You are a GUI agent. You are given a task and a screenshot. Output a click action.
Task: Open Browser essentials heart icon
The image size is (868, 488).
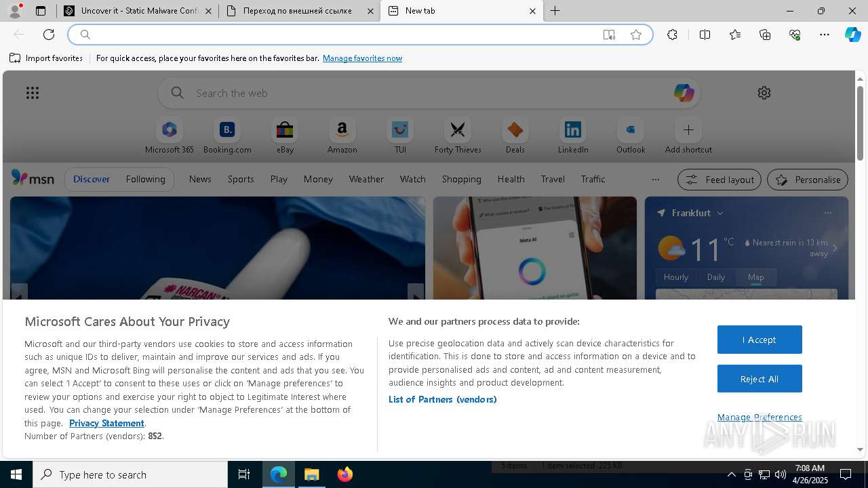(x=795, y=35)
